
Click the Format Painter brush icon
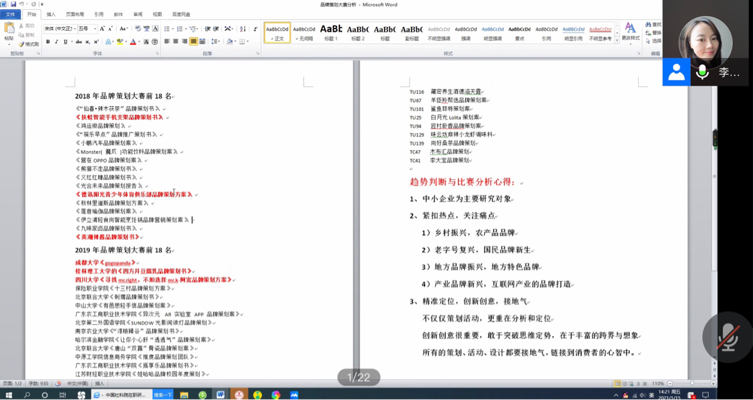22,44
